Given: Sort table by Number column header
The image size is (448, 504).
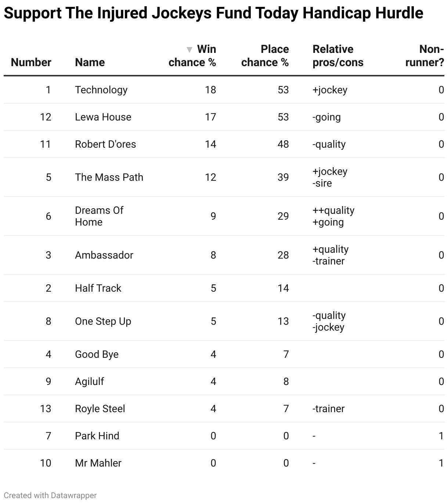Looking at the screenshot, I should 31,62.
